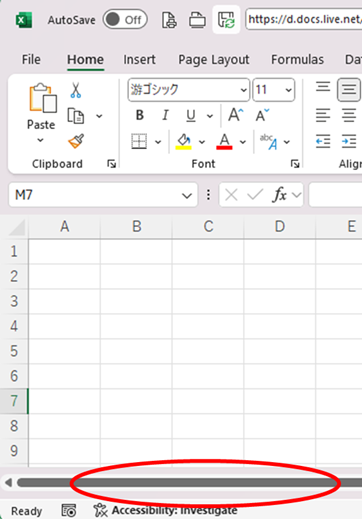Click the Paste clipboard icon
The height and width of the screenshot is (519, 362).
(x=42, y=98)
